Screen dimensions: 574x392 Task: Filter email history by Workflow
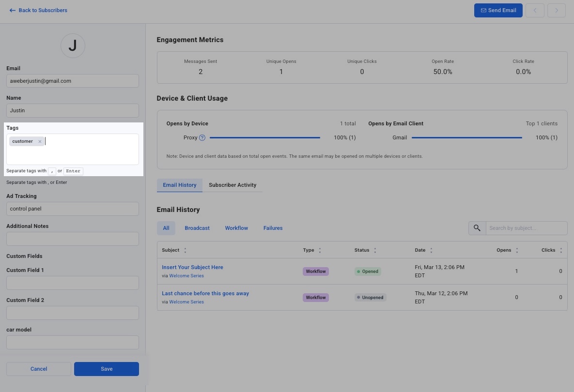pos(236,228)
